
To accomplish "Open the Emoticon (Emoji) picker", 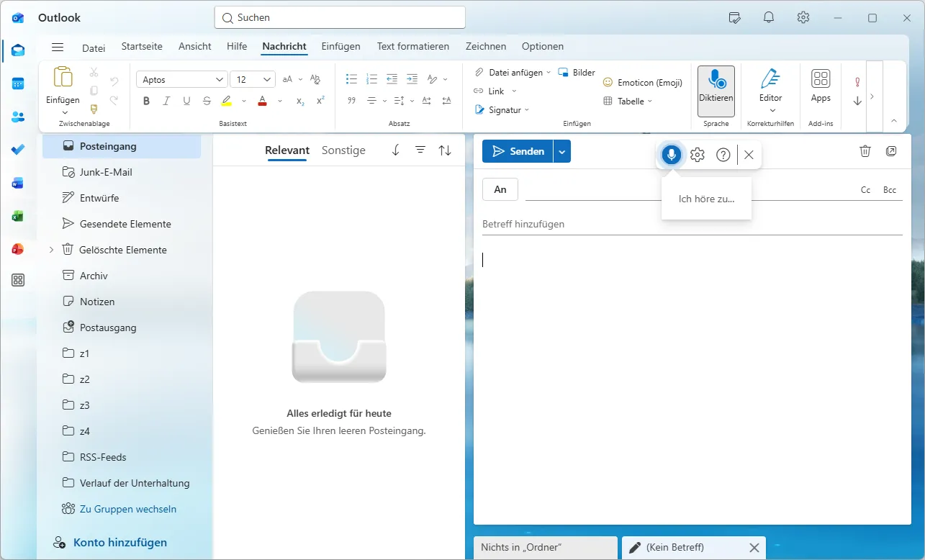I will [x=642, y=83].
